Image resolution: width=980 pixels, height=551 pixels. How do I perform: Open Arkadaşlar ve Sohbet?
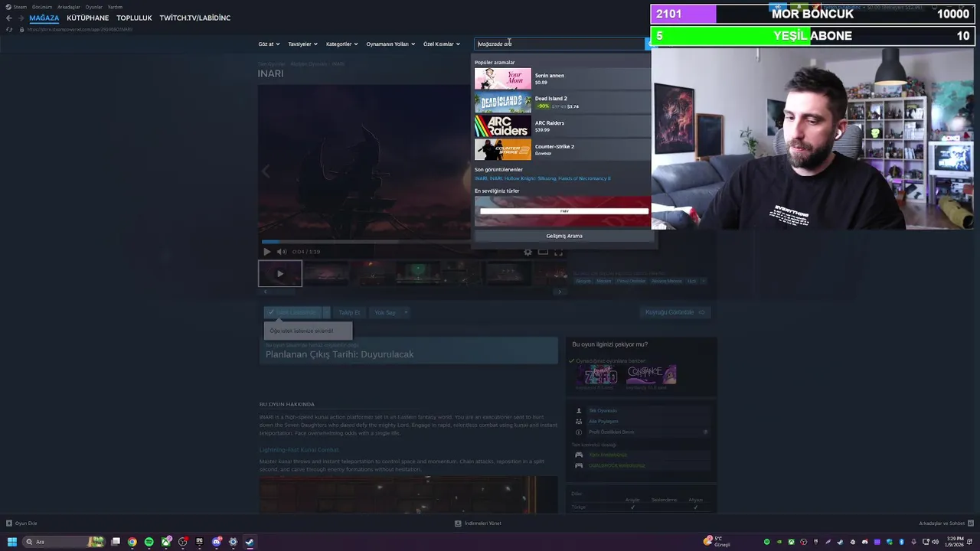coord(946,523)
